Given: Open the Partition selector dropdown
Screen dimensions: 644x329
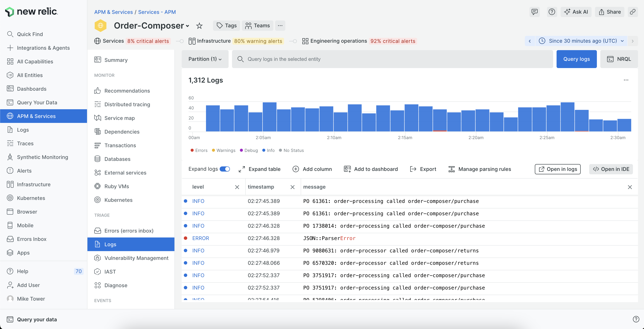Looking at the screenshot, I should (x=205, y=59).
